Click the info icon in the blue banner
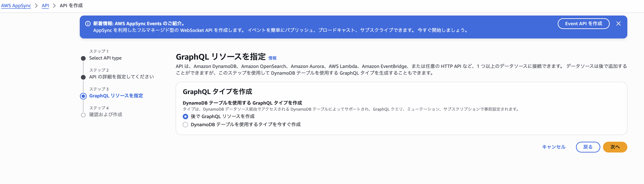This screenshot has width=644, height=184. click(x=88, y=23)
